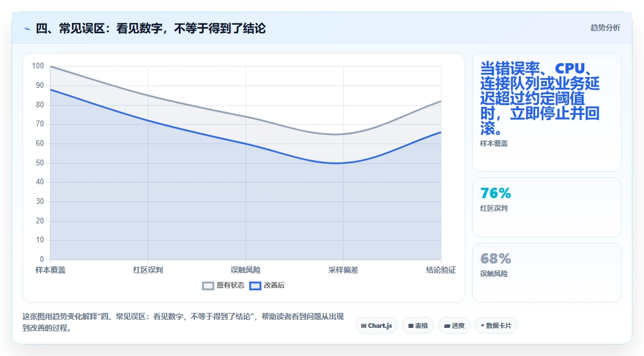Click the 红区误判 caption under 76%

[x=494, y=208]
